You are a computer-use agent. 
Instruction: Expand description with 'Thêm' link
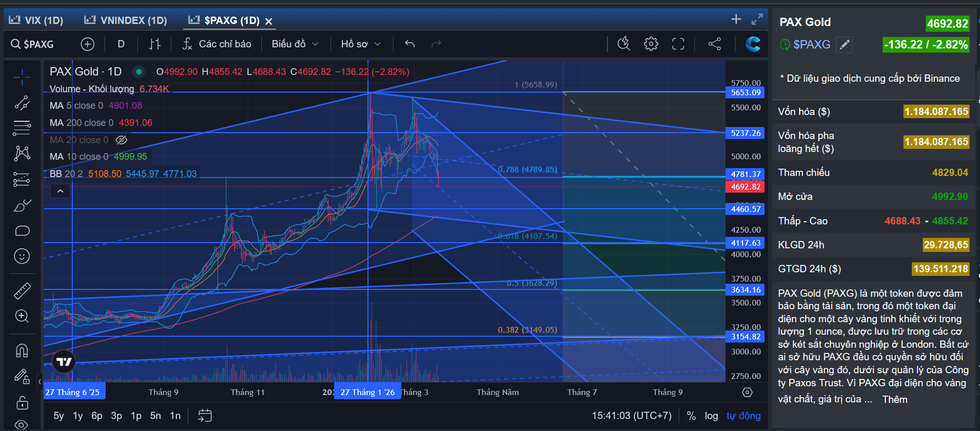(x=895, y=400)
